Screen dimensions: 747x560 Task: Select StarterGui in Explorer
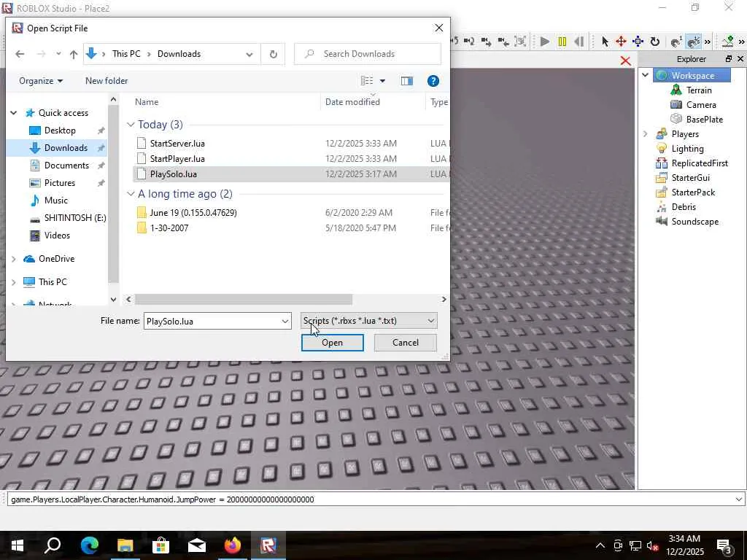coord(690,178)
